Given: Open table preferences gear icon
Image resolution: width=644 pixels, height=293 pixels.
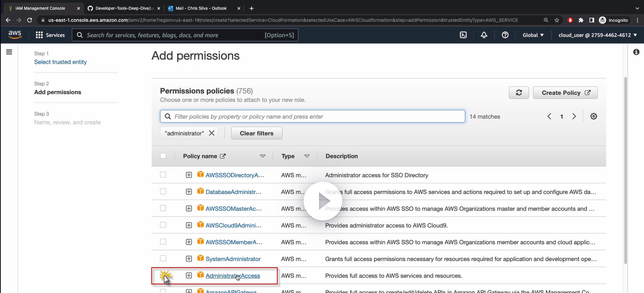Looking at the screenshot, I should point(594,117).
